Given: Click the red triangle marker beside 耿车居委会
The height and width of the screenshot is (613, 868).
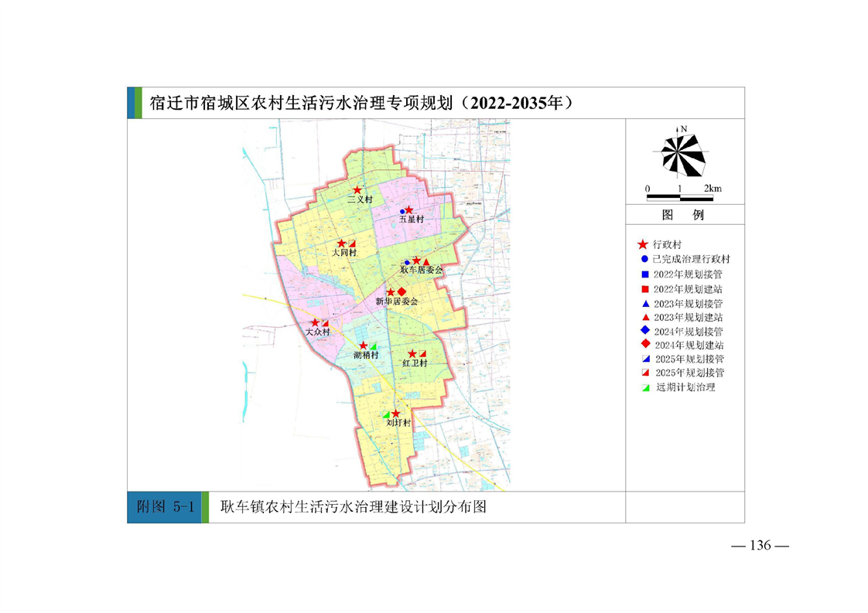Looking at the screenshot, I should [425, 262].
